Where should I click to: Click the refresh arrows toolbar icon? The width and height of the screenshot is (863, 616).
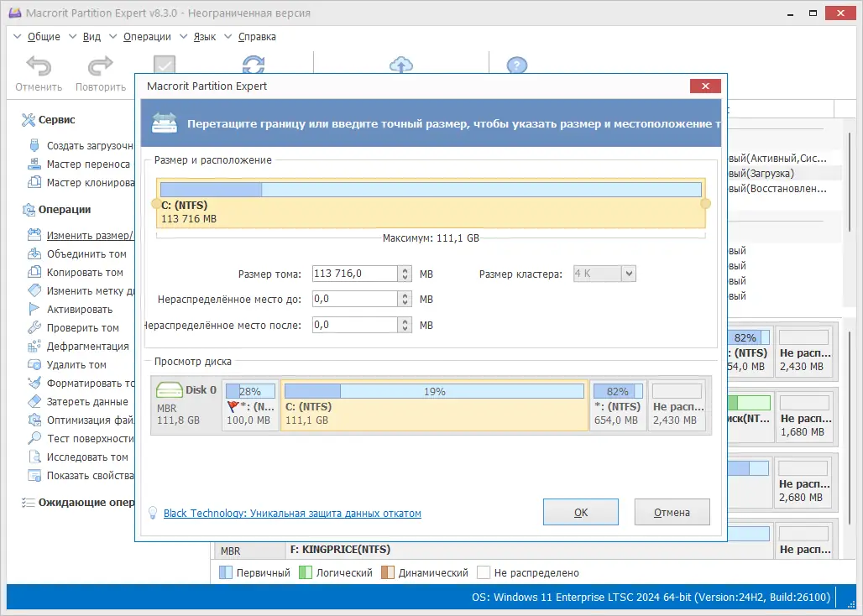[254, 64]
